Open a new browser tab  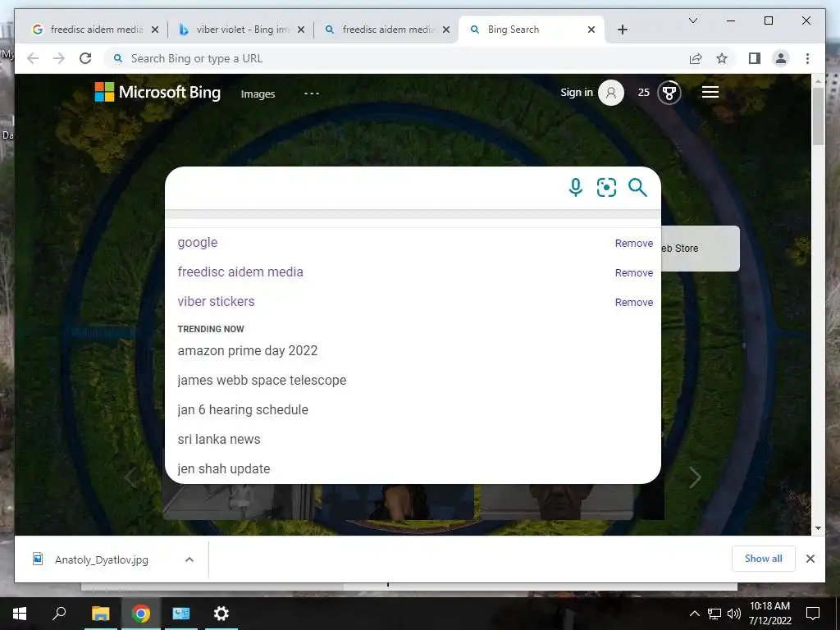coord(622,30)
